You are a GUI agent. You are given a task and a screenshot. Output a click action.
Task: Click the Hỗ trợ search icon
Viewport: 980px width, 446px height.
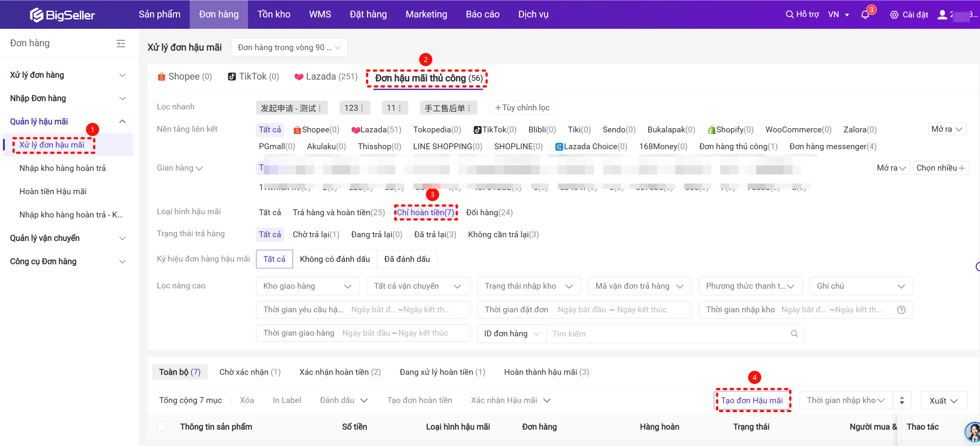[x=790, y=15]
